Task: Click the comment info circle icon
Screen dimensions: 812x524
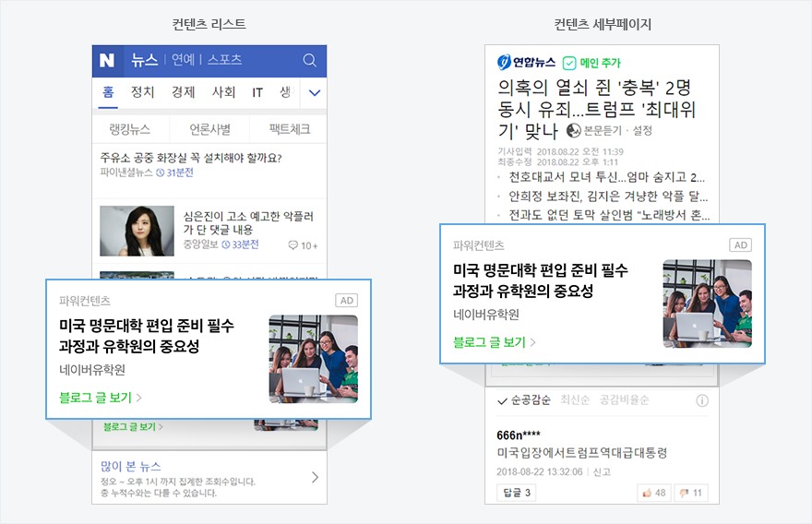Action: [702, 400]
